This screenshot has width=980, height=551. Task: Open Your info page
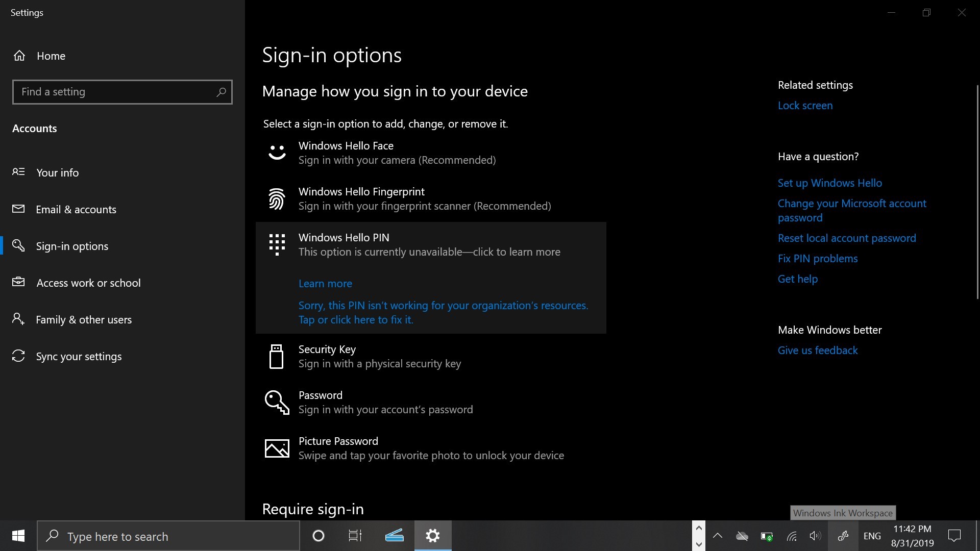(122, 172)
